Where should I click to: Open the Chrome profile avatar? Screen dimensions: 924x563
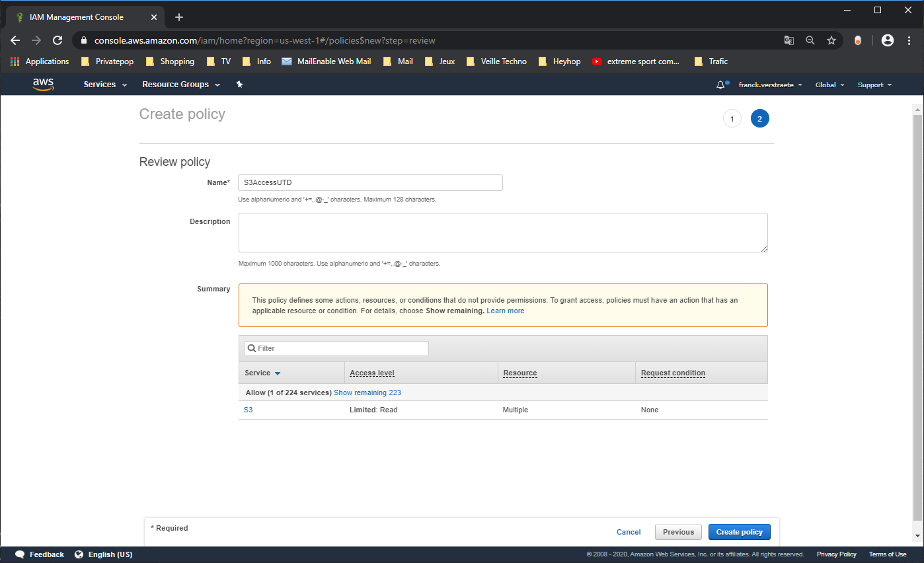[888, 40]
